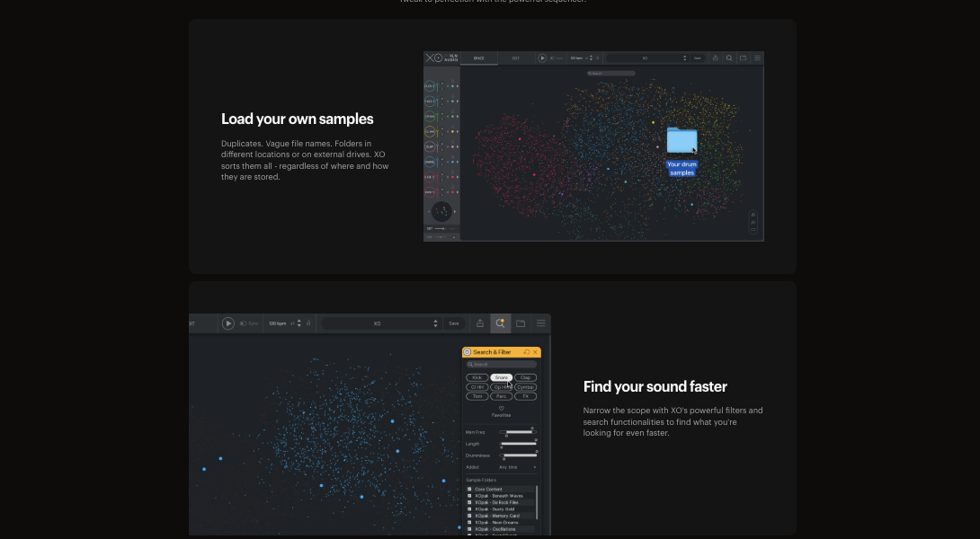Click the 120 bpm tempo stepper in the Find your sound faster toolbar

point(298,323)
